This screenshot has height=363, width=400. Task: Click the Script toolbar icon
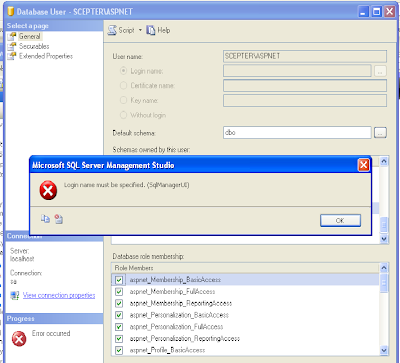(112, 30)
